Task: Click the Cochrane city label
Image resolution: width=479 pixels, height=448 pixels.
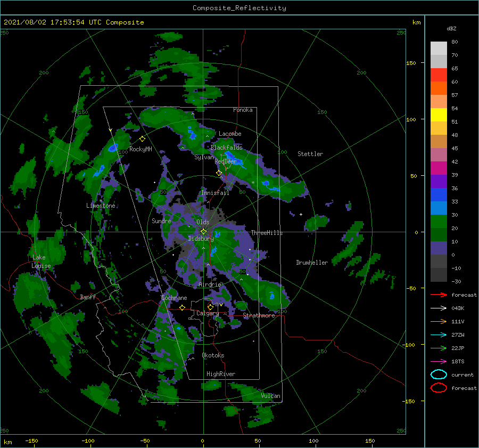Action: [174, 298]
